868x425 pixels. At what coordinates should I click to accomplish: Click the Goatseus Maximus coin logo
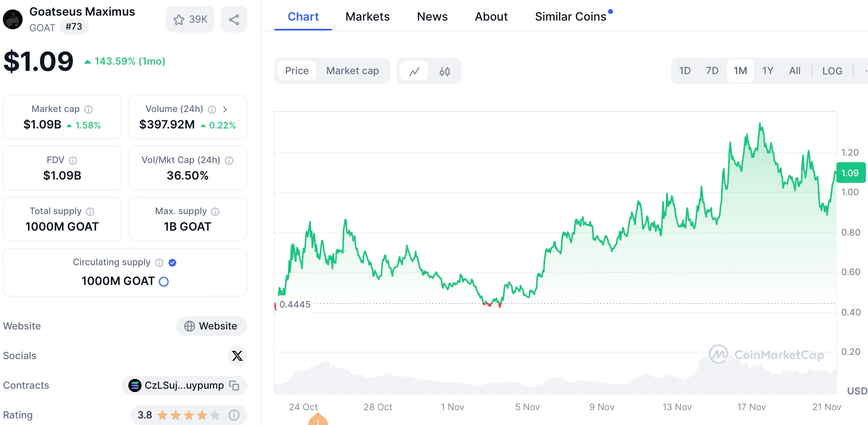(x=13, y=19)
